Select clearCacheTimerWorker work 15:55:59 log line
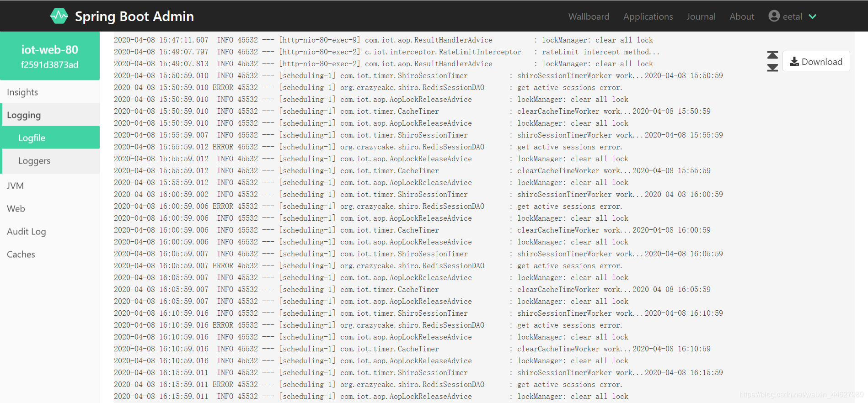Viewport: 868px width, 403px height. (412, 171)
